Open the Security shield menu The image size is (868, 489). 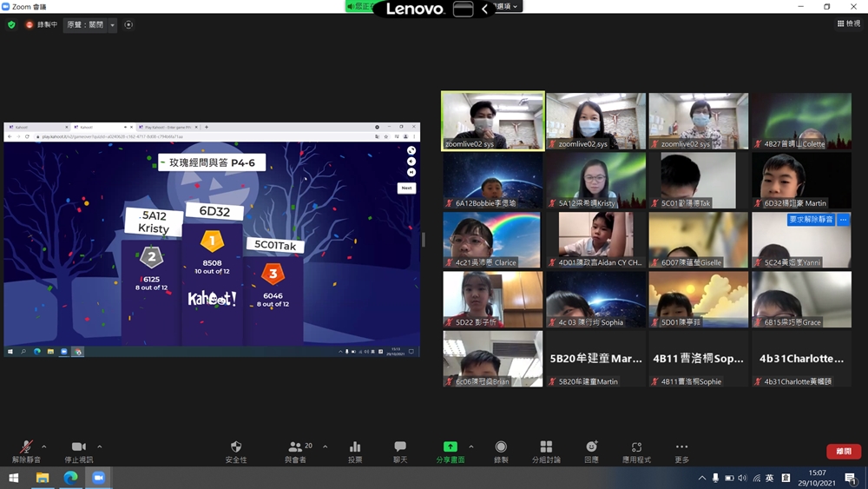236,452
